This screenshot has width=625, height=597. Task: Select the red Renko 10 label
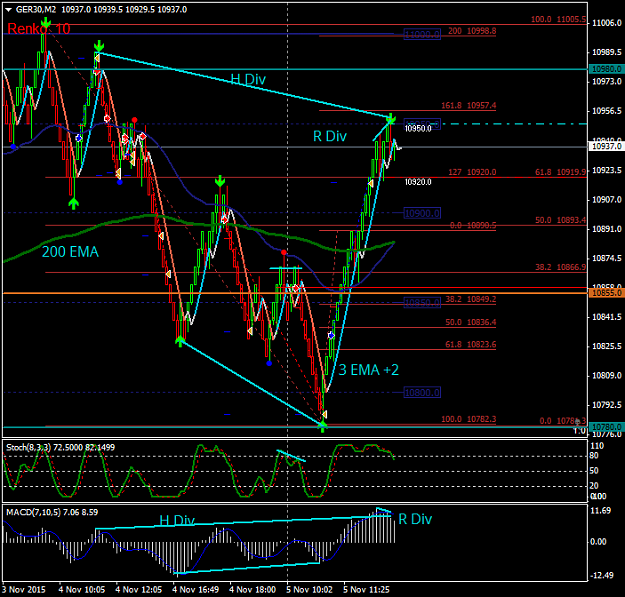tap(39, 29)
